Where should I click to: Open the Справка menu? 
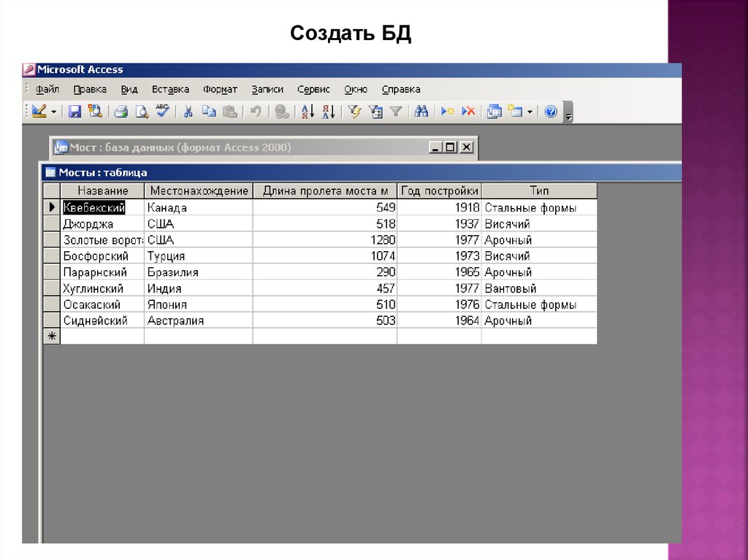click(x=401, y=89)
